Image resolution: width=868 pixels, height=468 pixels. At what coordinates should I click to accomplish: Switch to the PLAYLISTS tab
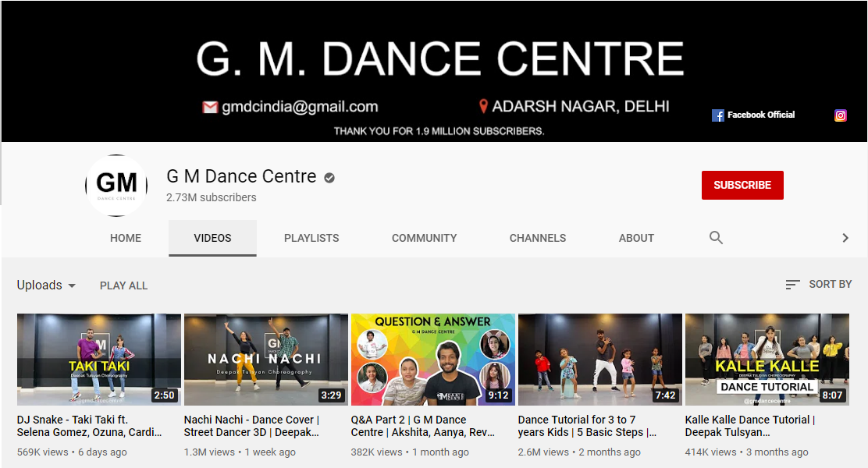(x=311, y=238)
